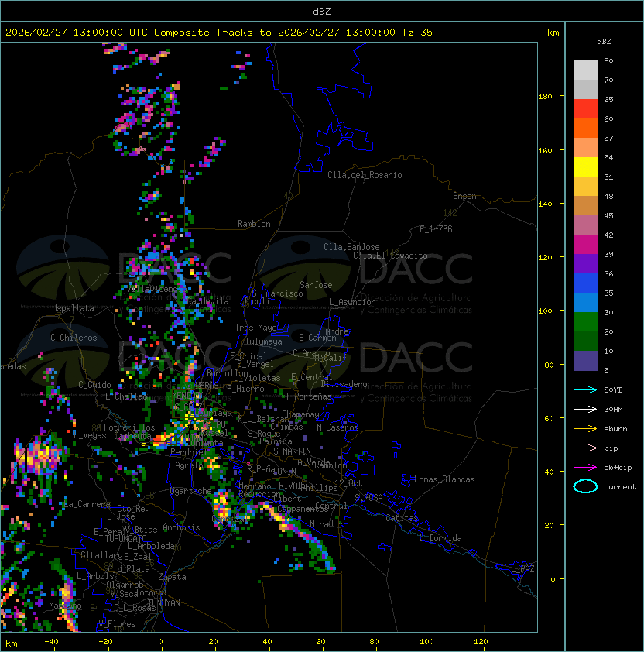644x652 pixels.
Task: Pick the magenta swatch in dBZ legend
Action: pyautogui.click(x=585, y=244)
